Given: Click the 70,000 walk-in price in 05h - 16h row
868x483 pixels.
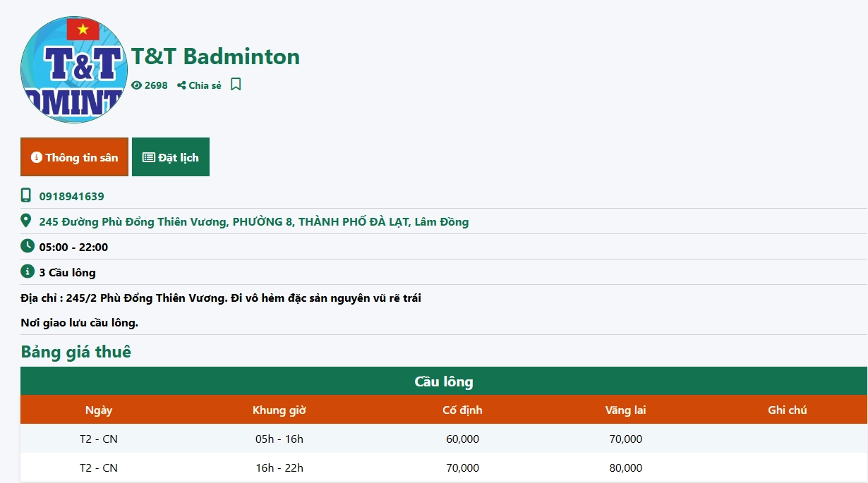Looking at the screenshot, I should pyautogui.click(x=626, y=439).
